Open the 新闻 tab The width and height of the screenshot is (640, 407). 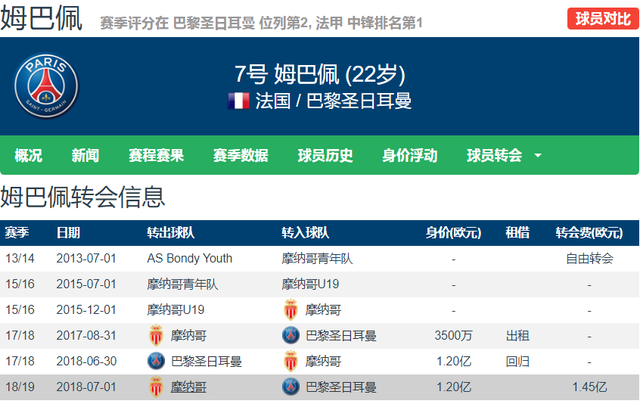coord(85,156)
